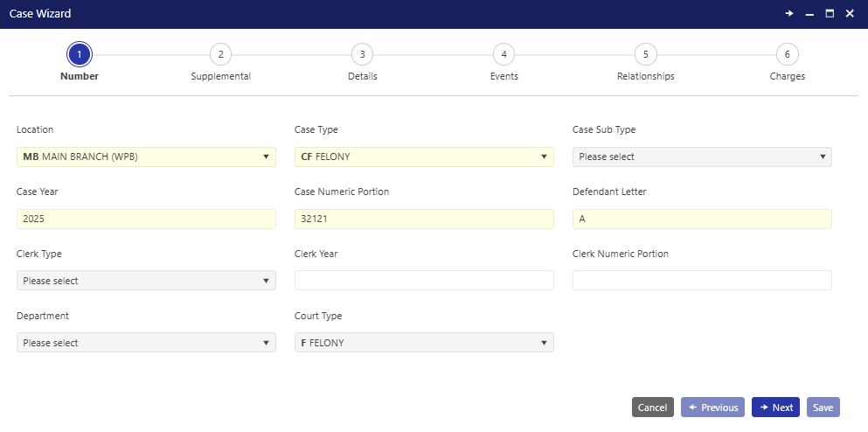Click the Cancel button

[x=652, y=408]
